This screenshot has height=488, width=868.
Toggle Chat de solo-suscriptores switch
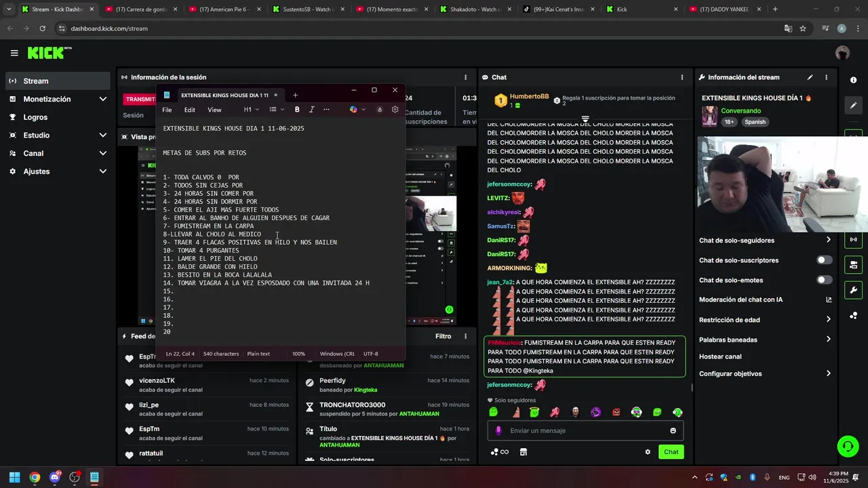point(824,260)
